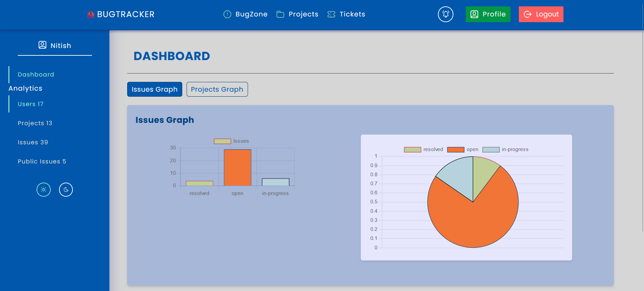The height and width of the screenshot is (291, 644).
Task: Switch to the Projects Graph tab
Action: click(217, 89)
